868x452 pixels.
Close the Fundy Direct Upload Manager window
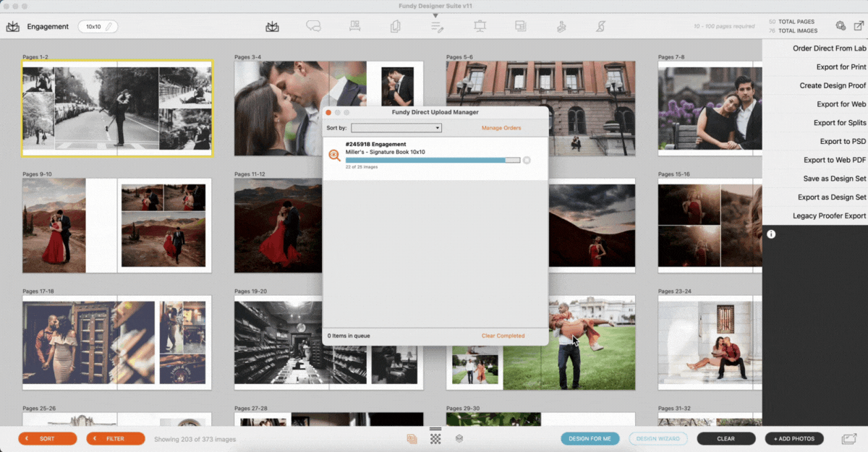(328, 113)
